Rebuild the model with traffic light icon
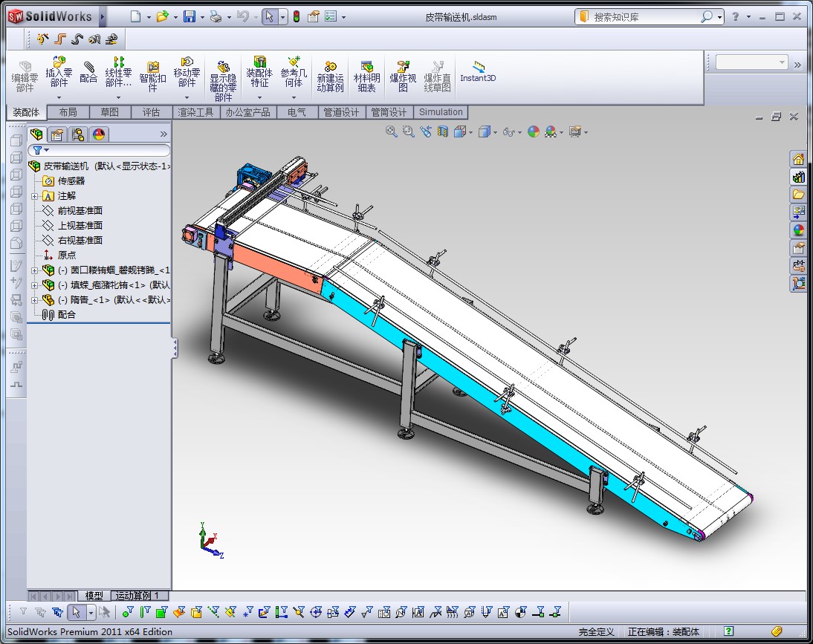Viewport: 813px width, 644px height. pyautogui.click(x=297, y=16)
